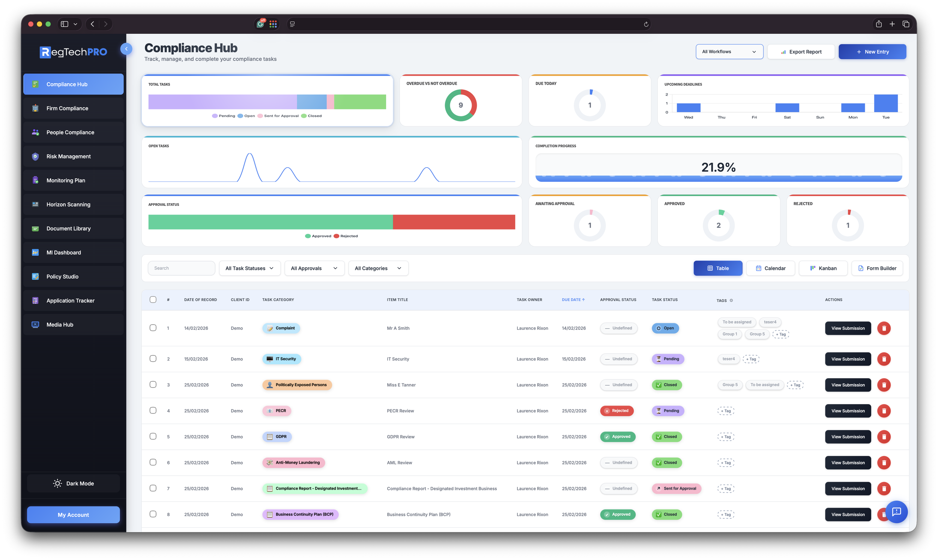Check the checkbox for the Mr A Smith row
Viewport: 938px width, 560px height.
pos(153,328)
